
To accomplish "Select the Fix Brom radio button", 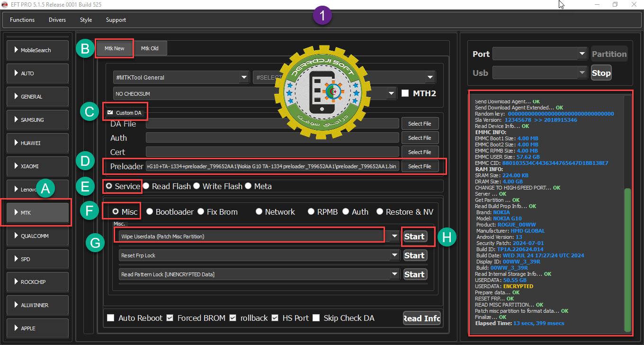I will (201, 212).
